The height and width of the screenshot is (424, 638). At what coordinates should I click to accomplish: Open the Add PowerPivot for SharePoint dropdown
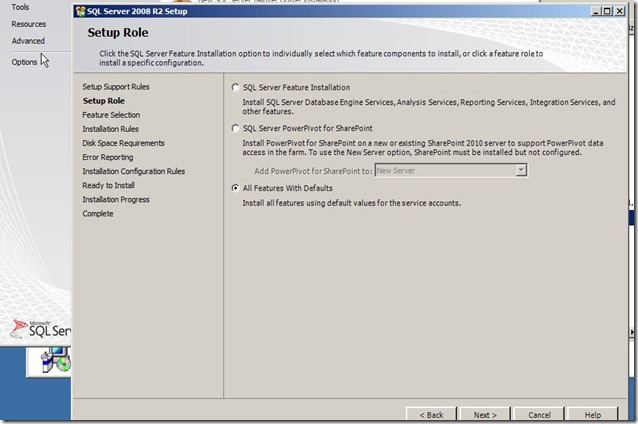point(521,170)
